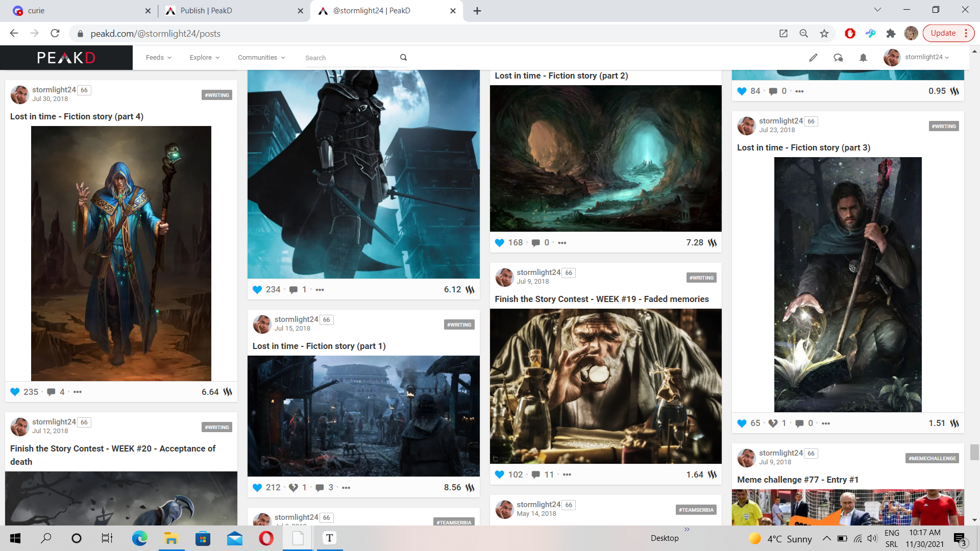Open the glowing cave image thumbnail
Viewport: 980px width, 551px height.
[606, 159]
